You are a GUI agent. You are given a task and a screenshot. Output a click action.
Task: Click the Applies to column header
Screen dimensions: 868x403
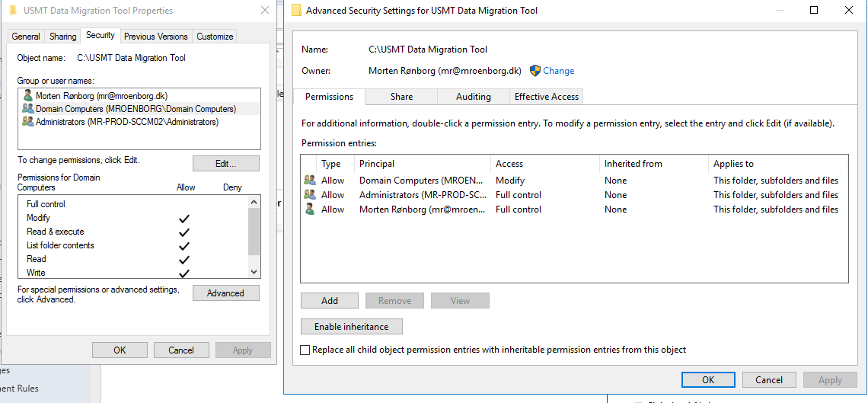click(778, 164)
